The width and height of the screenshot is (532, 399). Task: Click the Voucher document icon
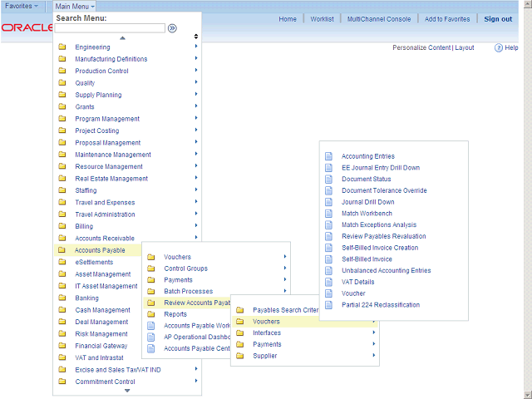pos(328,293)
